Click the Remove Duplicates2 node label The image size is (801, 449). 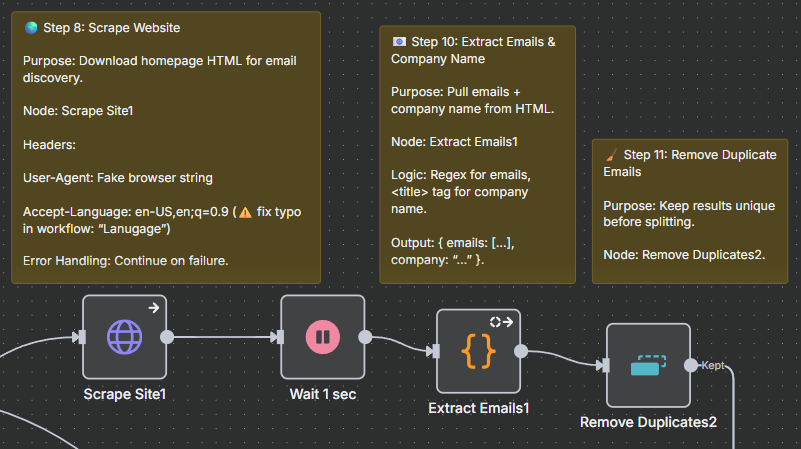(x=648, y=422)
